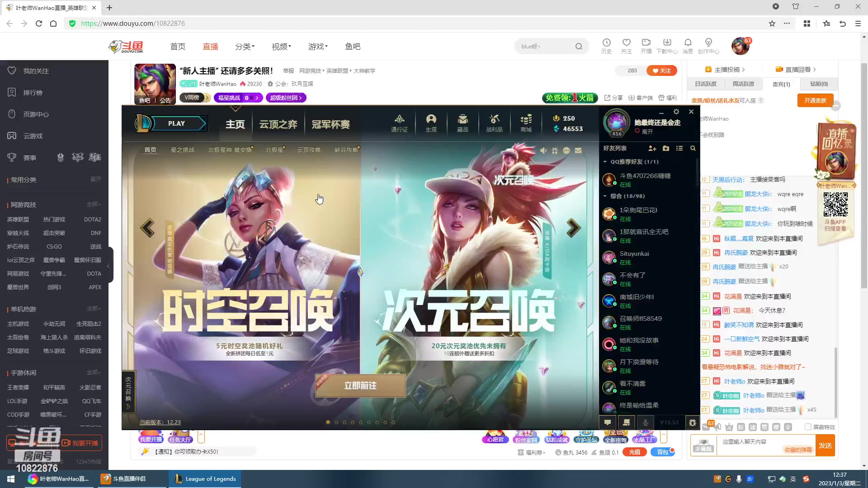Click add friend icon in friends list

pyautogui.click(x=652, y=148)
